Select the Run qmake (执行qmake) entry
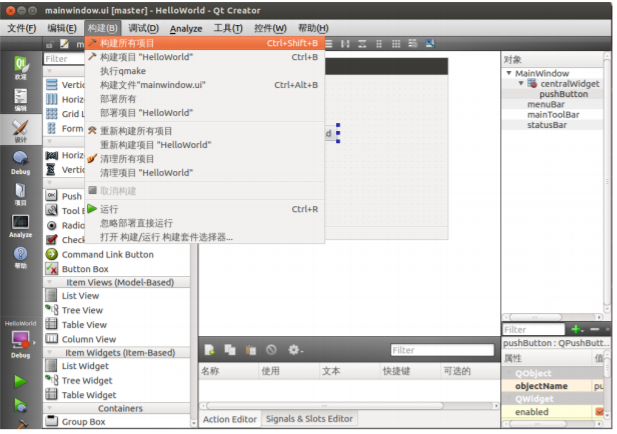 pyautogui.click(x=205, y=71)
